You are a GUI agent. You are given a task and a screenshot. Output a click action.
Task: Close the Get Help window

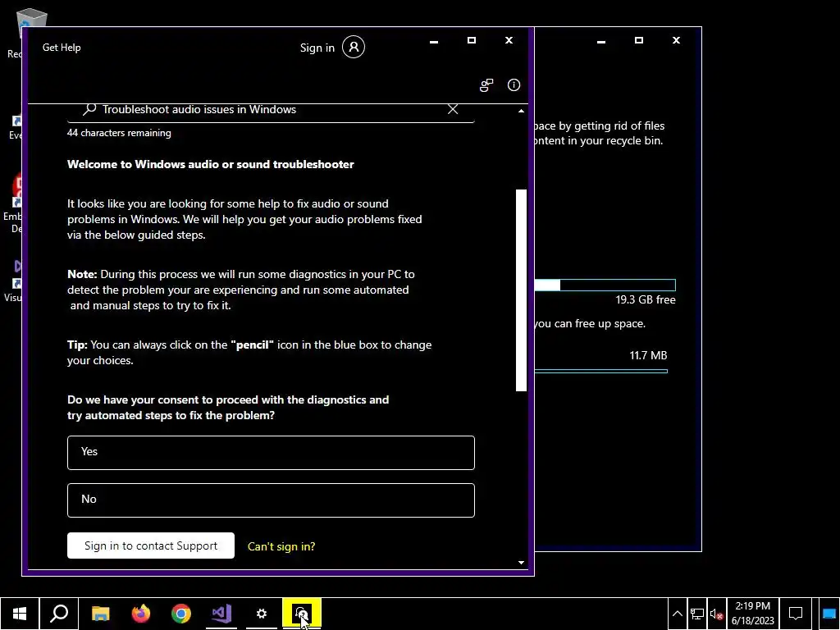coord(509,40)
